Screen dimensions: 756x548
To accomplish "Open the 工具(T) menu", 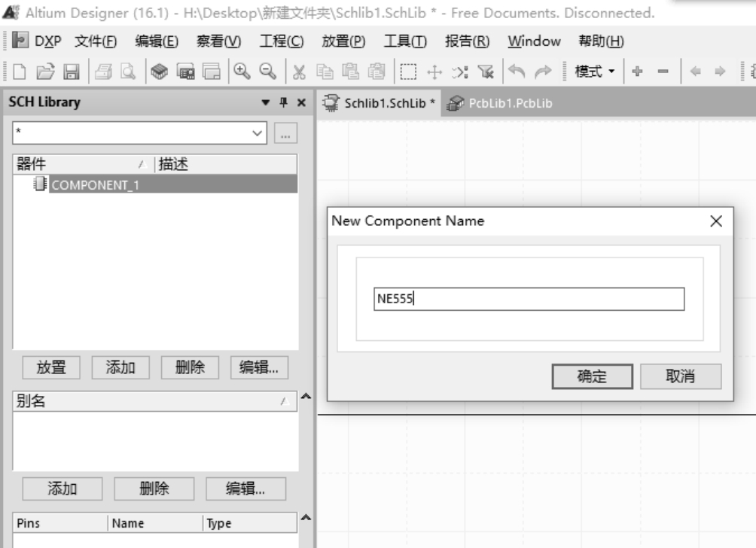I will click(x=405, y=41).
